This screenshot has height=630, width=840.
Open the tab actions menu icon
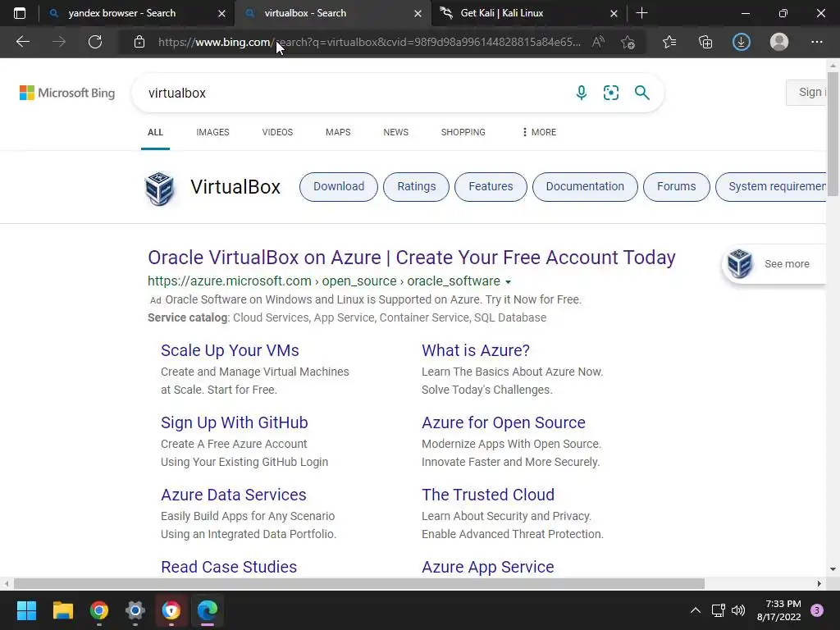click(20, 13)
